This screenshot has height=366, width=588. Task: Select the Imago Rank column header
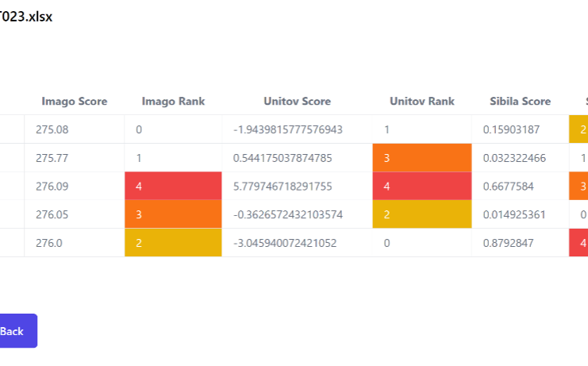pyautogui.click(x=173, y=102)
